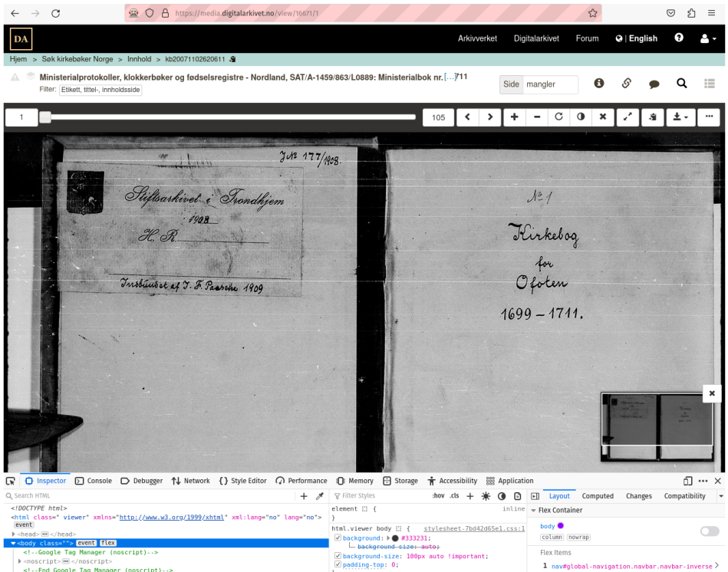Expand the head element node
Screen dimensions: 728x572
(x=14, y=534)
